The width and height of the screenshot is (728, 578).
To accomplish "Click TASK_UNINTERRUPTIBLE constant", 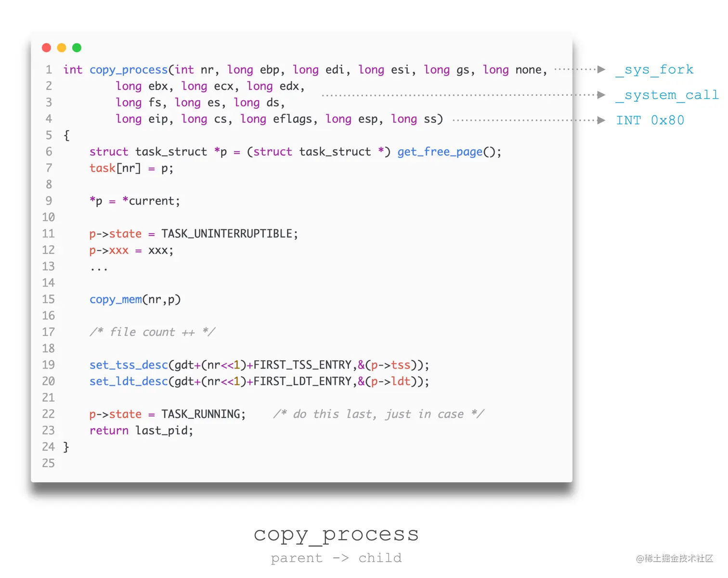I will pyautogui.click(x=227, y=234).
